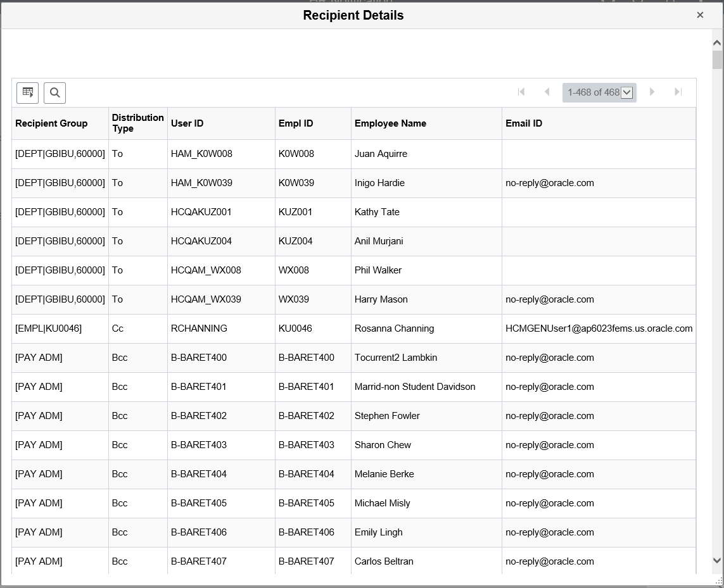
Task: Select user ID HAM_K0W039
Action: click(201, 183)
